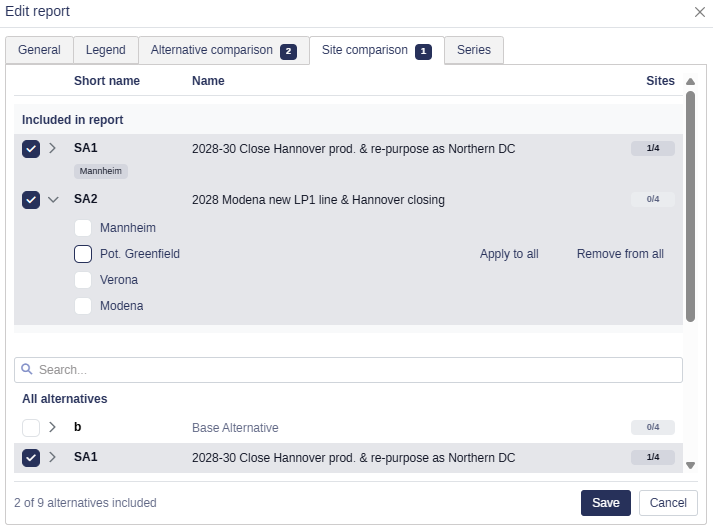Click the Sites column header
Viewport: 713px width, 531px height.
point(660,81)
